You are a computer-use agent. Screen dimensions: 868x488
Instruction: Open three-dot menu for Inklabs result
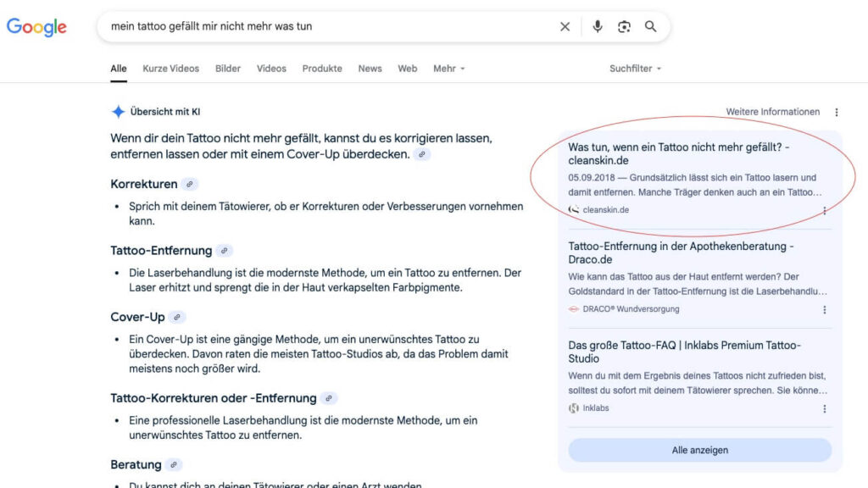click(x=824, y=409)
